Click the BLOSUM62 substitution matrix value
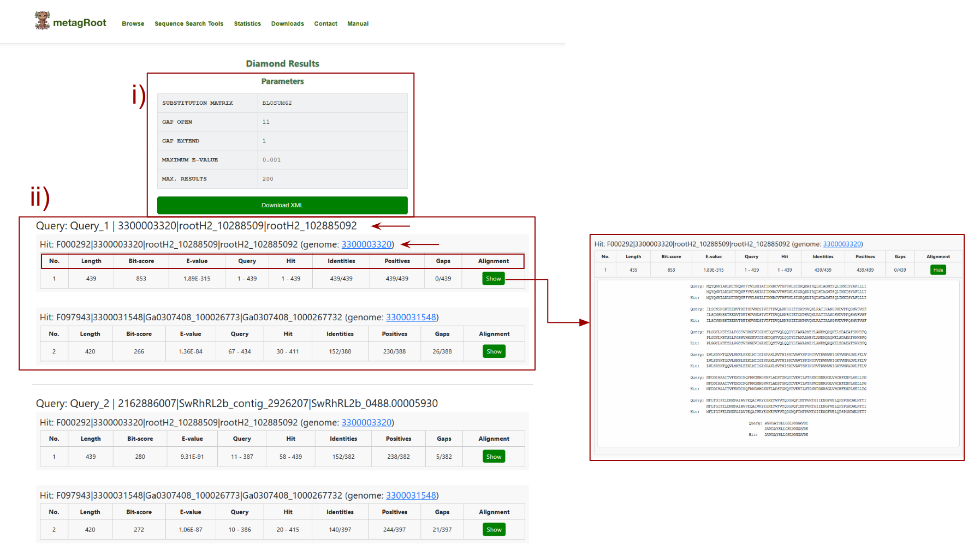The width and height of the screenshot is (980, 551). (x=277, y=103)
